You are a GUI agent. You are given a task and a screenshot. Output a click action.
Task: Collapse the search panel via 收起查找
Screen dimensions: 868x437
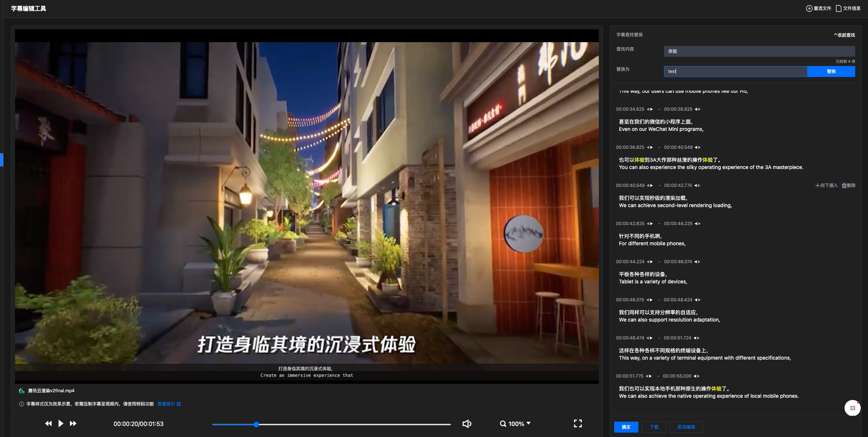(x=844, y=35)
